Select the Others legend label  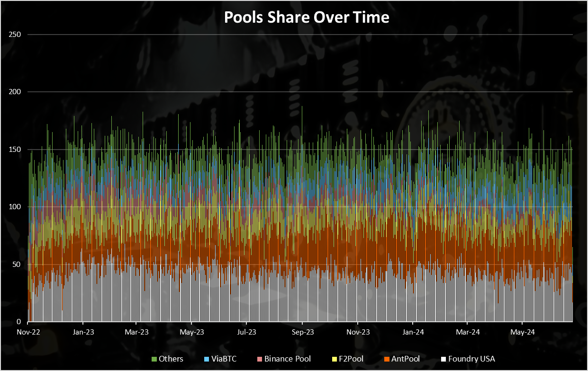171,359
